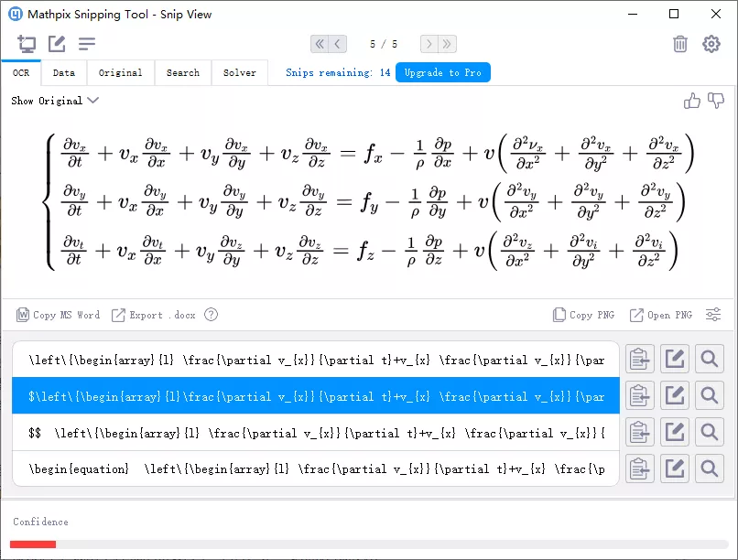Screen dimensions: 738x560
Task: Go to the previous snip arrow
Action: (338, 44)
